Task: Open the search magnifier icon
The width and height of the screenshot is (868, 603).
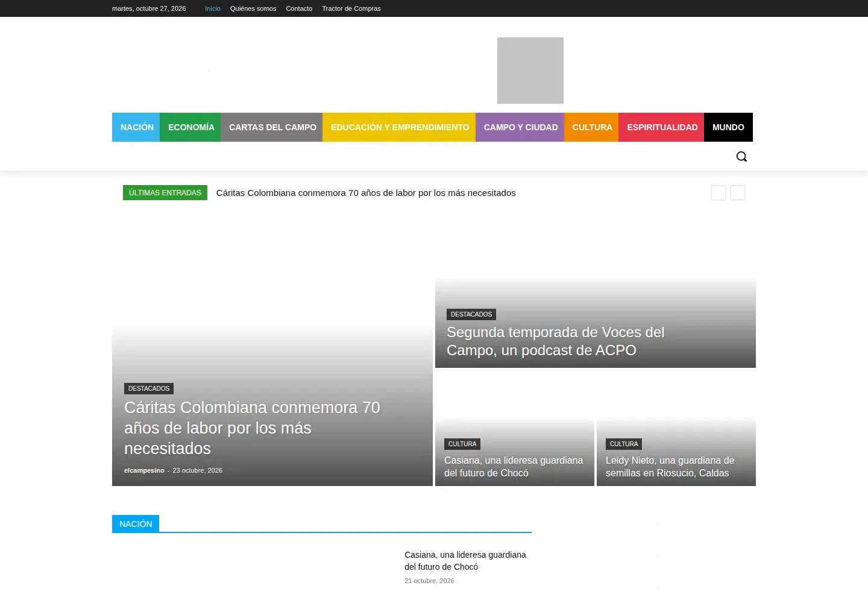Action: 741,157
